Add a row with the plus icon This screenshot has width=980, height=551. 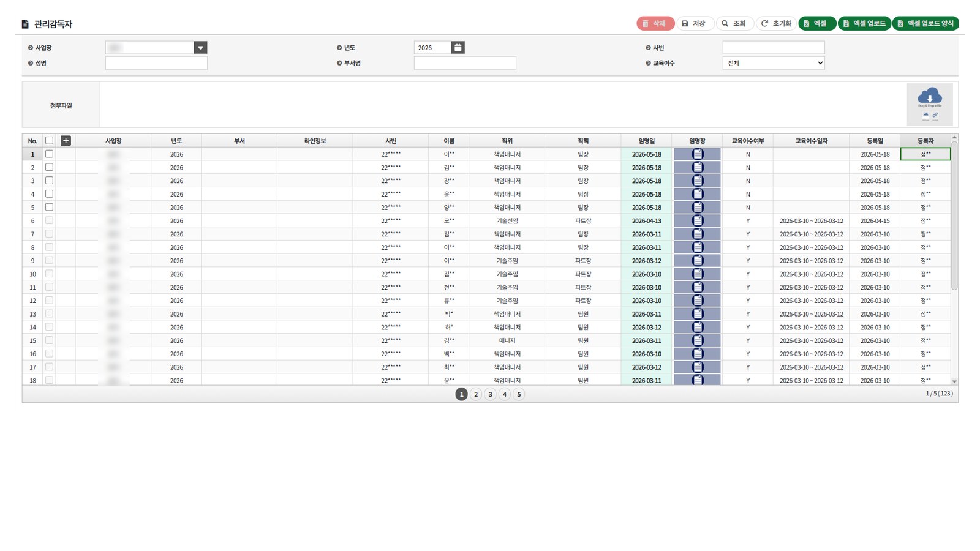66,141
